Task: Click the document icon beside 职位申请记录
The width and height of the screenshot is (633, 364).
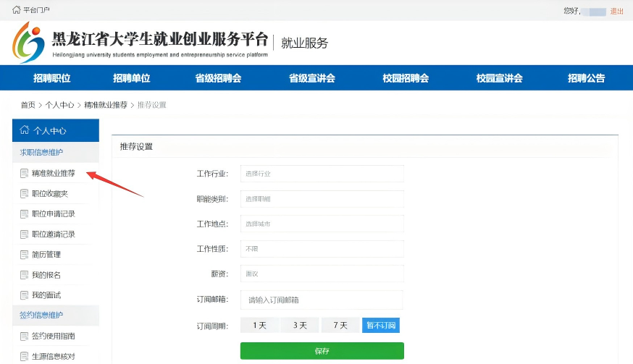Action: [x=25, y=214]
